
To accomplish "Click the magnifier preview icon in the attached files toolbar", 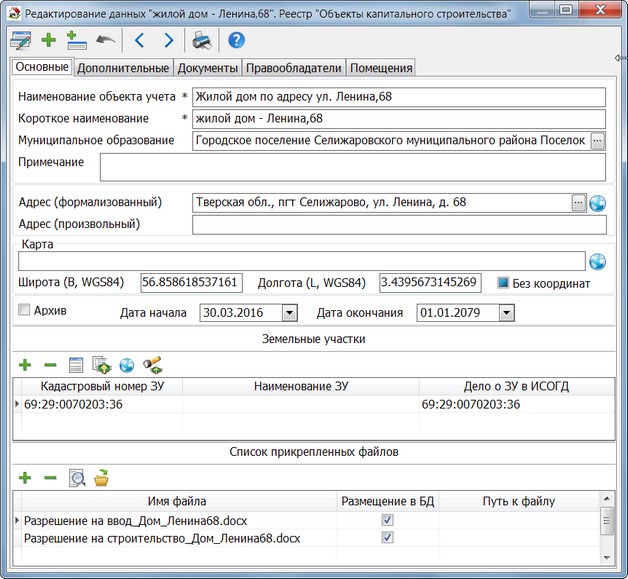I will pos(75,478).
